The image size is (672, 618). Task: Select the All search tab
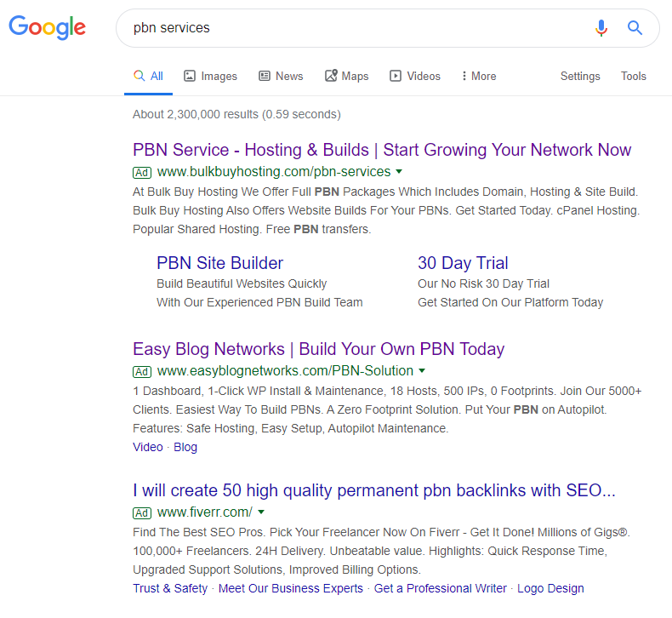pyautogui.click(x=148, y=76)
